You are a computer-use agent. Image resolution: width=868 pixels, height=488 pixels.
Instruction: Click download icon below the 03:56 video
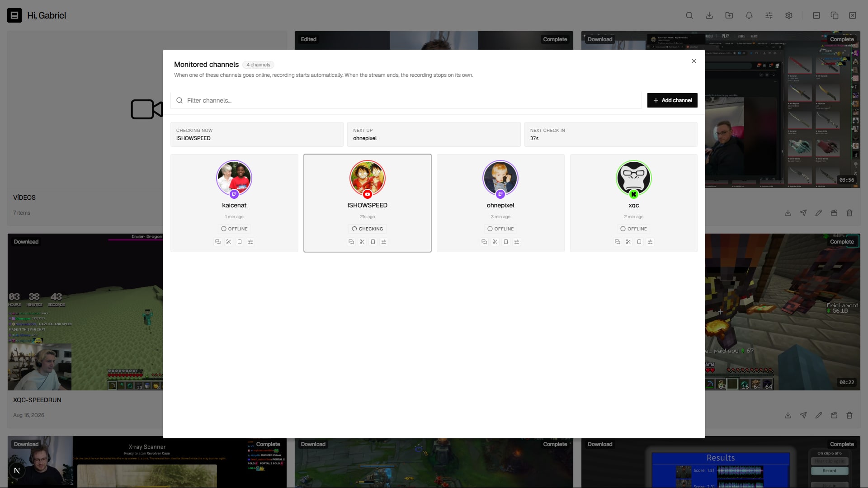click(x=788, y=213)
